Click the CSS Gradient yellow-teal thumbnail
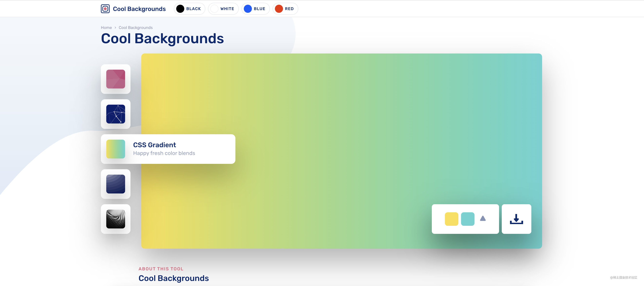644x286 pixels. (x=116, y=149)
